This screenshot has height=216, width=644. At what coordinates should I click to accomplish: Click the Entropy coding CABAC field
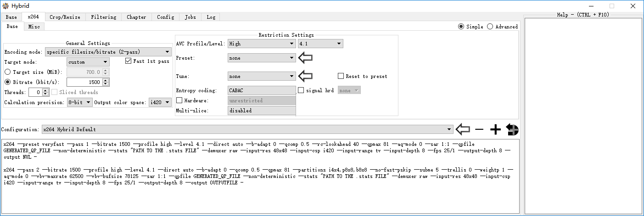coord(262,90)
